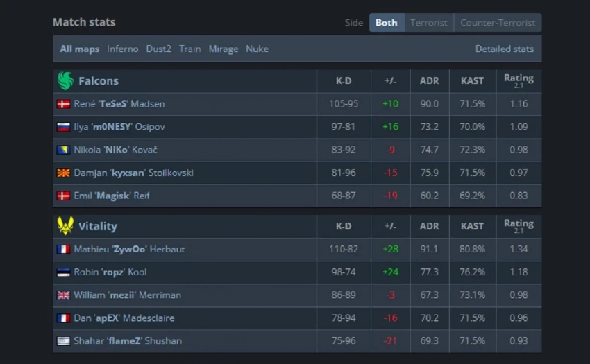Show stats for Dust2 map
Viewport: 590px width, 364px height.
pos(158,49)
